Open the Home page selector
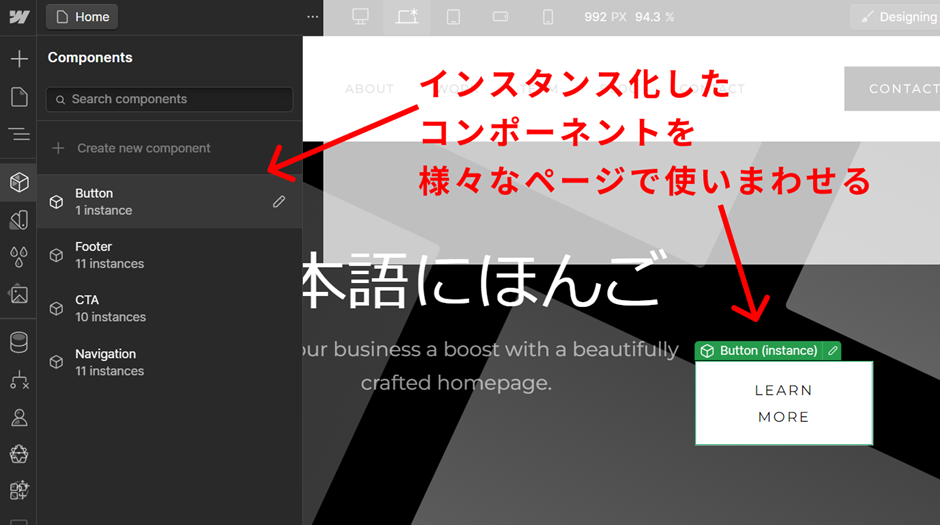This screenshot has width=940, height=525. [82, 17]
